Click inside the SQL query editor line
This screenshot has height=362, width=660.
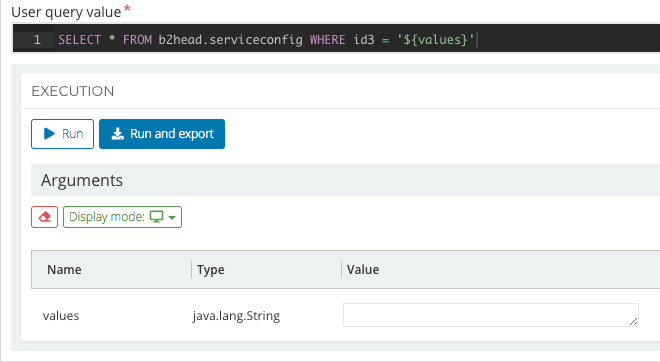[x=337, y=40]
